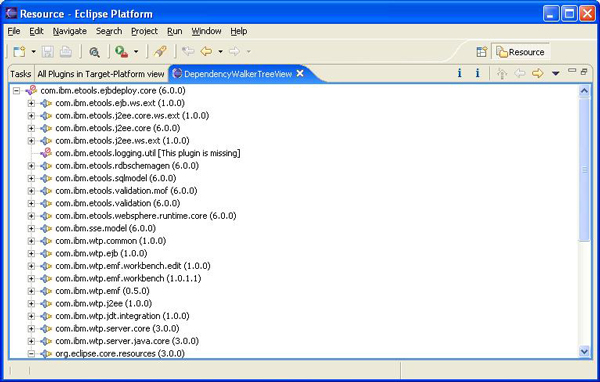Open the Run menu
The height and width of the screenshot is (382, 600).
tap(174, 31)
